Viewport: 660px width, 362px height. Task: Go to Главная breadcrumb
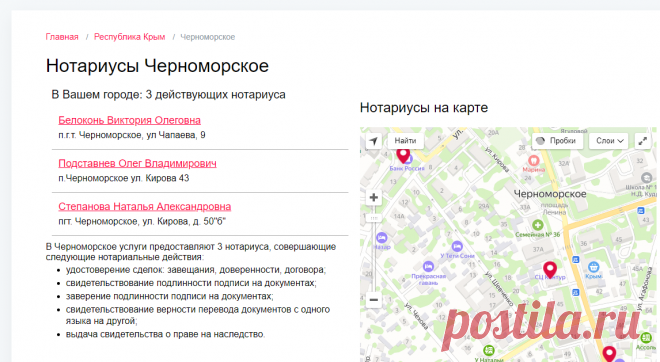[62, 37]
